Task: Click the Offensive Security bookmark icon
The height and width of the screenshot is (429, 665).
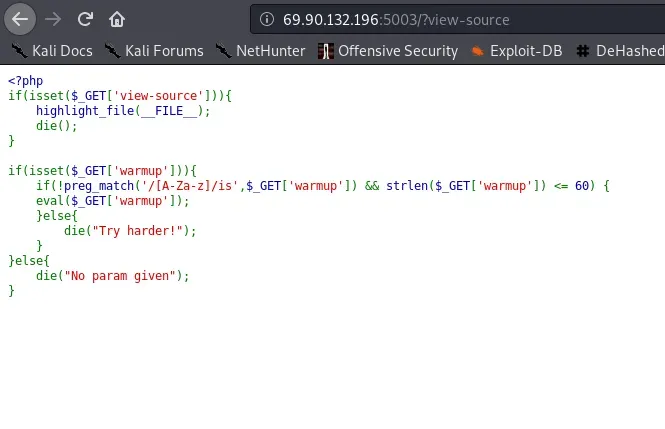Action: tap(325, 51)
